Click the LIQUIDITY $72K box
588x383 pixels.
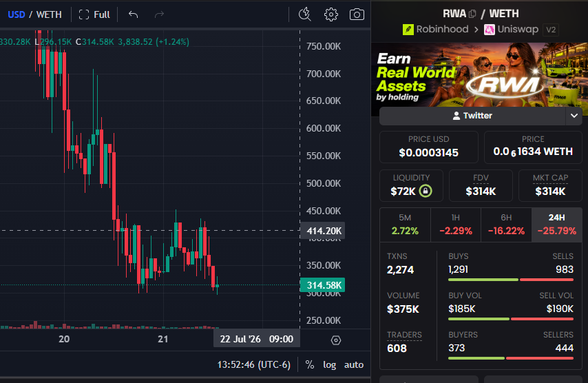tap(411, 186)
